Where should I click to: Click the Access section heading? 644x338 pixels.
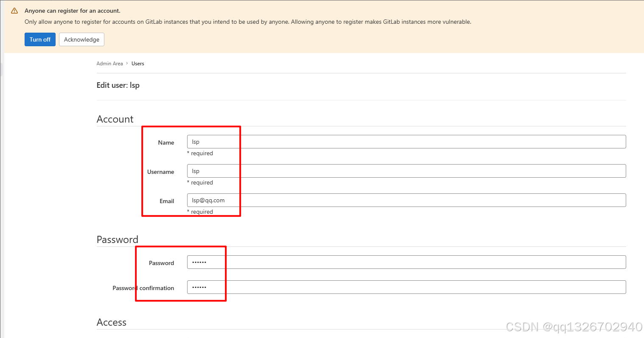point(112,322)
